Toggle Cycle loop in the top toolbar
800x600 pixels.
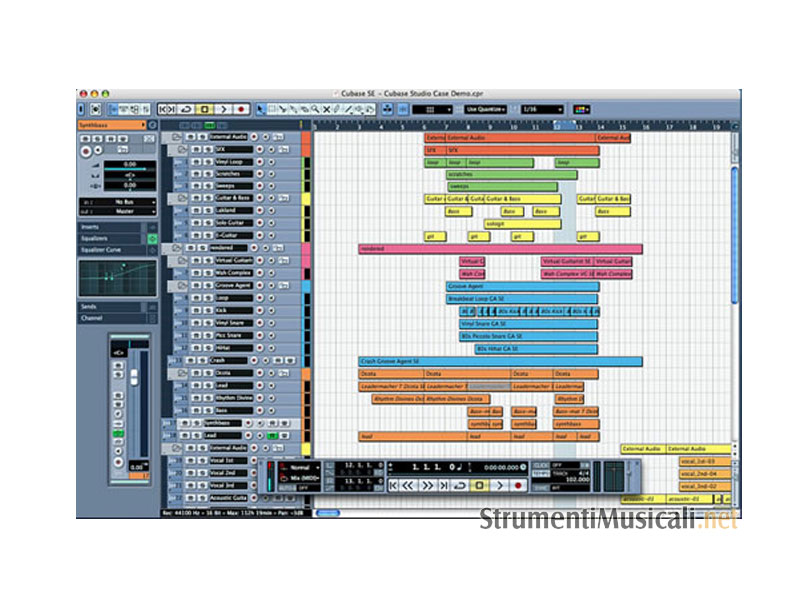coord(188,108)
